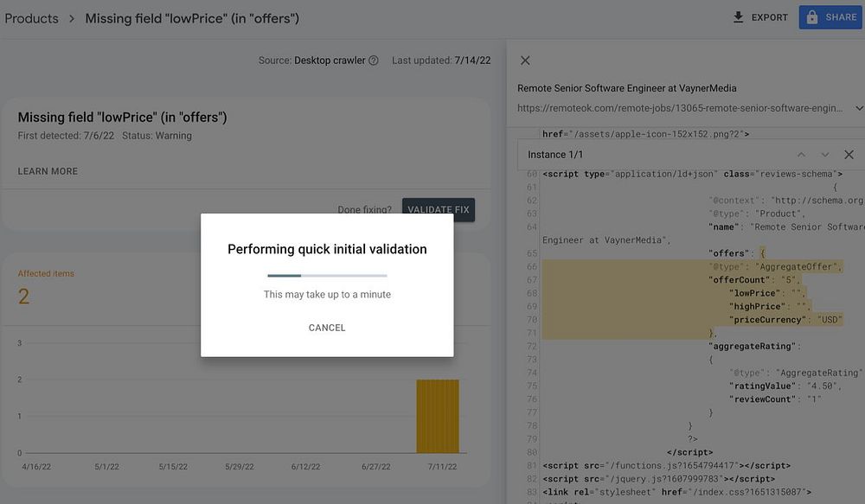Image resolution: width=865 pixels, height=504 pixels.
Task: Click the 'Instance 1/1' label
Action: point(555,155)
